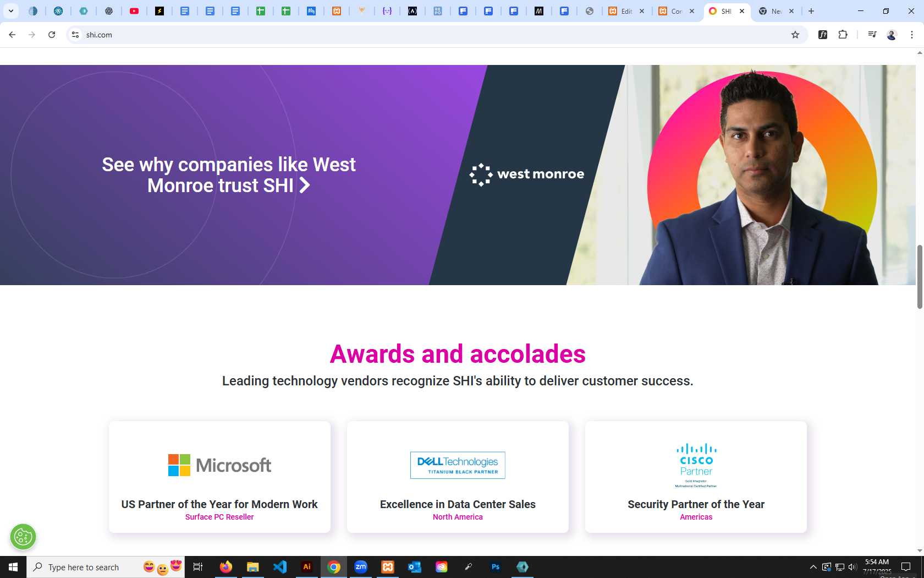Reload the shi.com page
The height and width of the screenshot is (578, 924).
[52, 35]
